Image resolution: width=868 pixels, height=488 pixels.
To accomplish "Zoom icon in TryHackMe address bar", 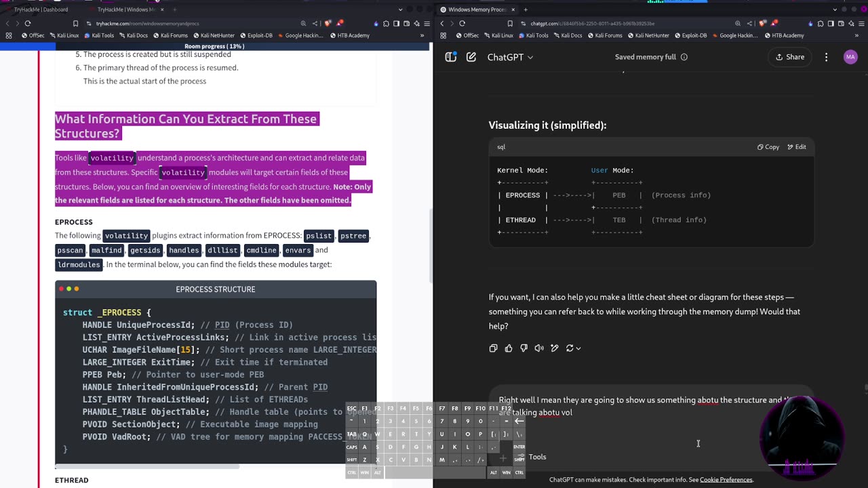I will click(303, 23).
